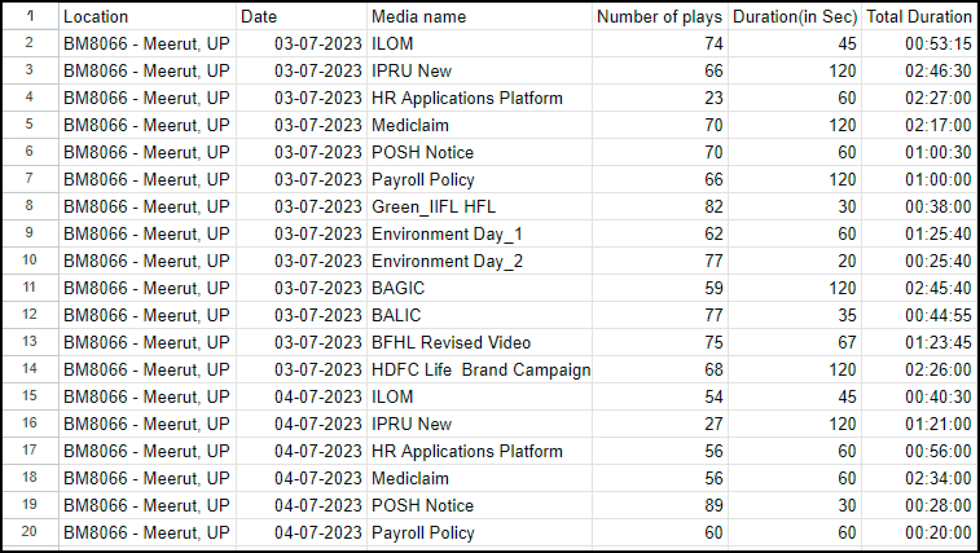Click duration value 67 in row 13

coord(795,342)
